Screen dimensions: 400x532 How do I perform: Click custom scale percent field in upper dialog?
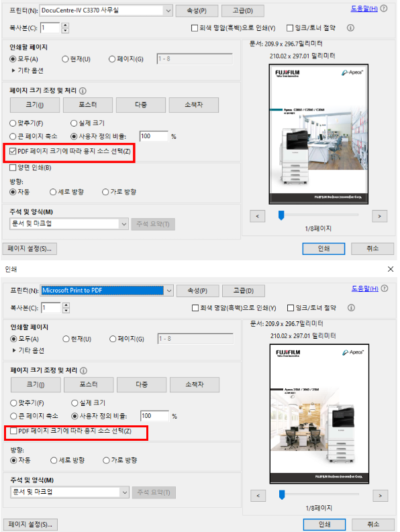click(x=154, y=136)
